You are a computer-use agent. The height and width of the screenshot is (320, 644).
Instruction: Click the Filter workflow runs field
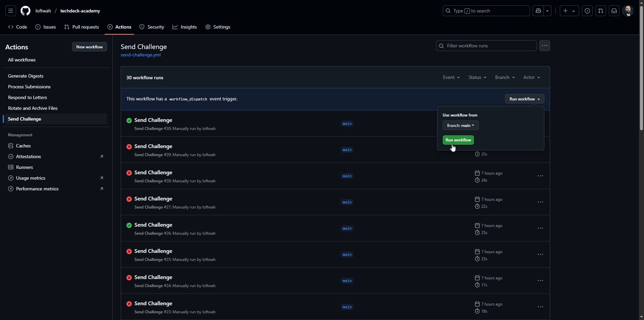point(486,46)
